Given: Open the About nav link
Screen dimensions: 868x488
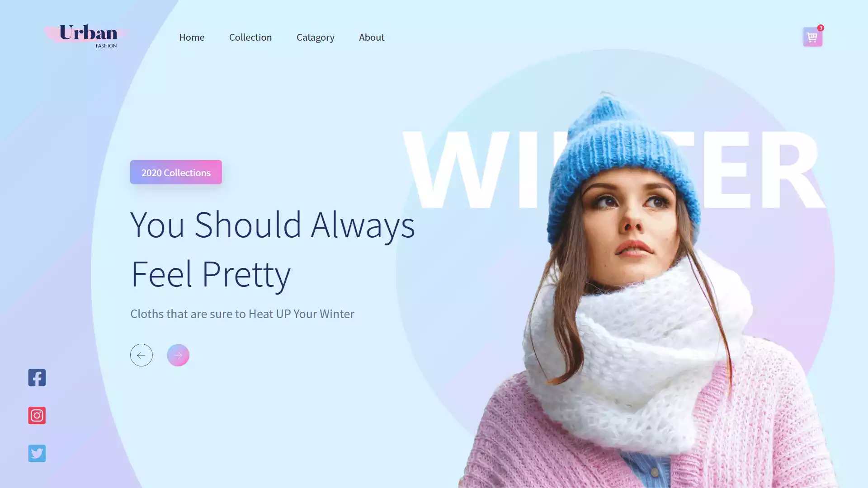Looking at the screenshot, I should click(x=372, y=37).
